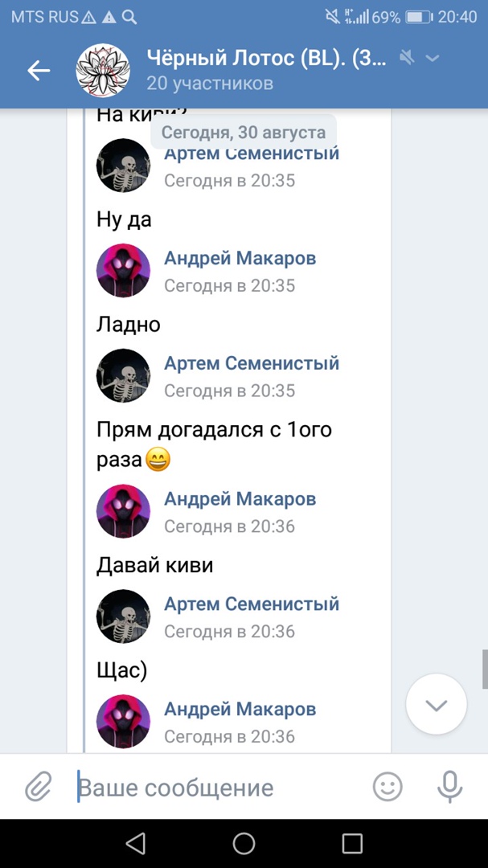Tap 20 участников members subtitle
Screen dimensions: 488x868
coord(210,84)
